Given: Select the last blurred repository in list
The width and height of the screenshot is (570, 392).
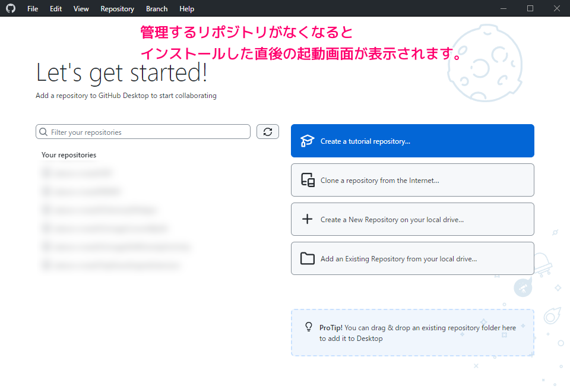Looking at the screenshot, I should click(111, 265).
